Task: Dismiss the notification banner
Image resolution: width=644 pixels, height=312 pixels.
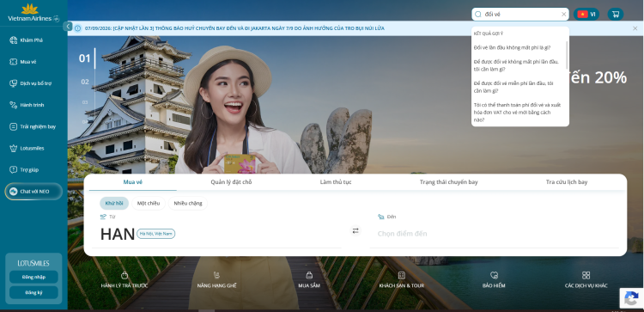Action: [x=635, y=28]
